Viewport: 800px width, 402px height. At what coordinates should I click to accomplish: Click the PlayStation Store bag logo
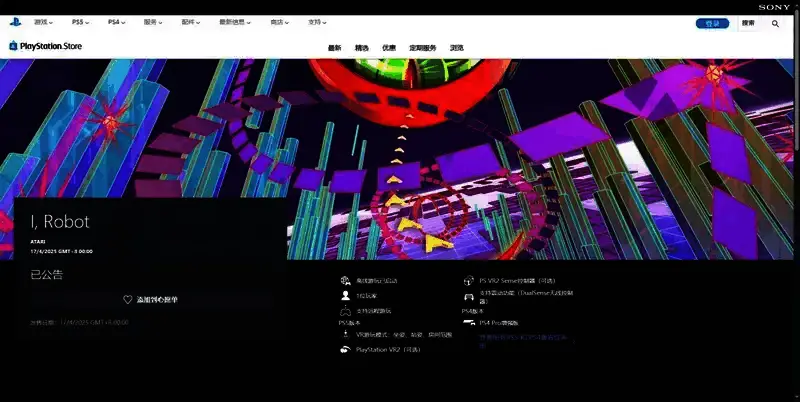point(13,46)
